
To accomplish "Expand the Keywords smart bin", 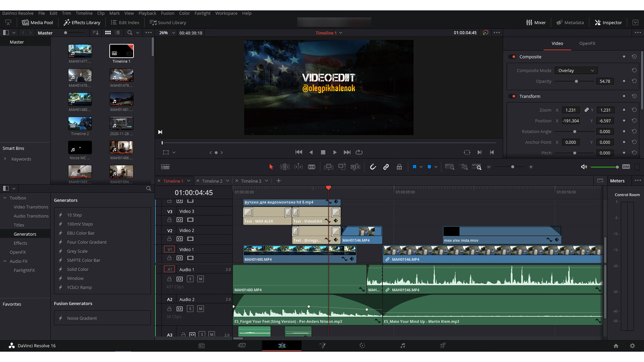I will click(5, 159).
